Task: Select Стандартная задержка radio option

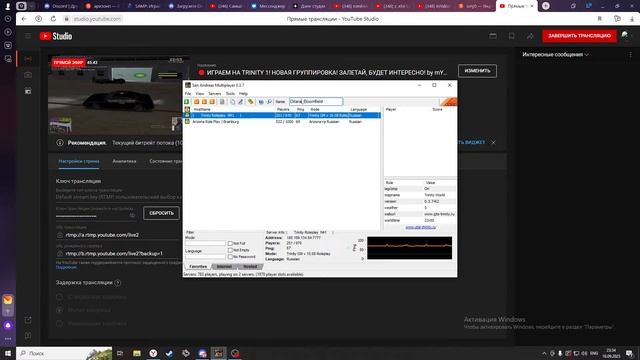Action: point(60,297)
